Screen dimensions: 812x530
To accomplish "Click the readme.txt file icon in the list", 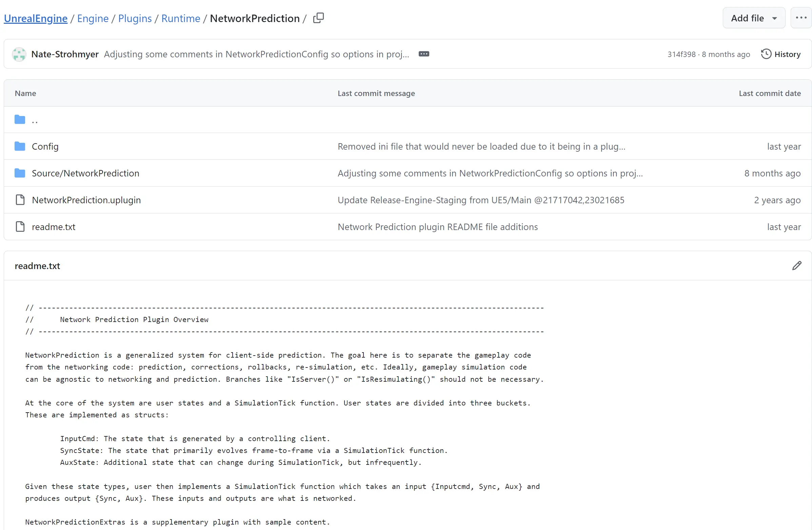I will pos(20,227).
